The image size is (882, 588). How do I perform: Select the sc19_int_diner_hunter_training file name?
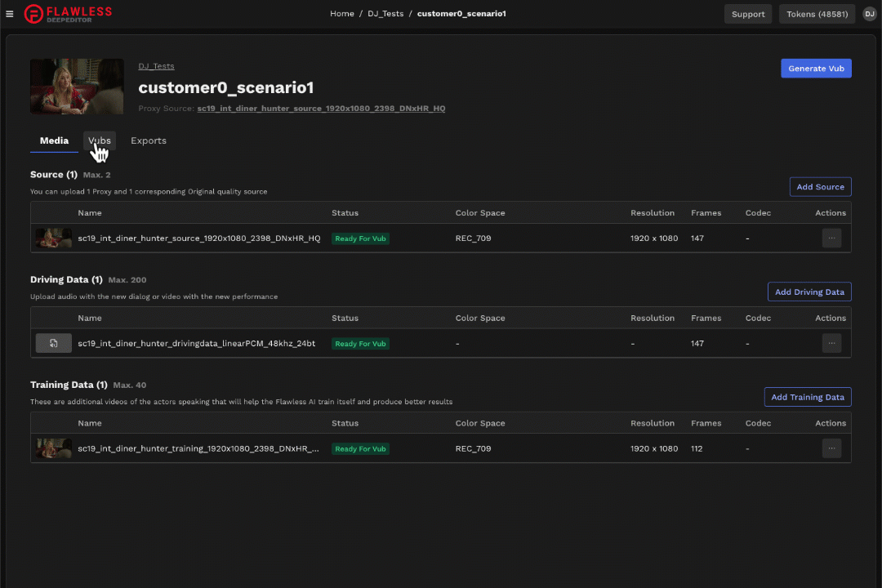click(x=198, y=448)
